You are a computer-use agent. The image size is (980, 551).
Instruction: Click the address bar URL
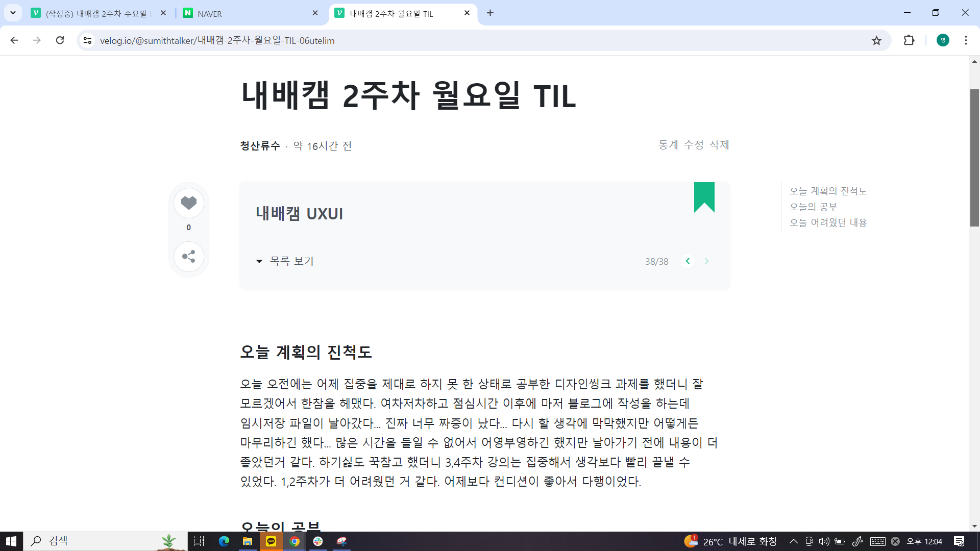tap(217, 41)
